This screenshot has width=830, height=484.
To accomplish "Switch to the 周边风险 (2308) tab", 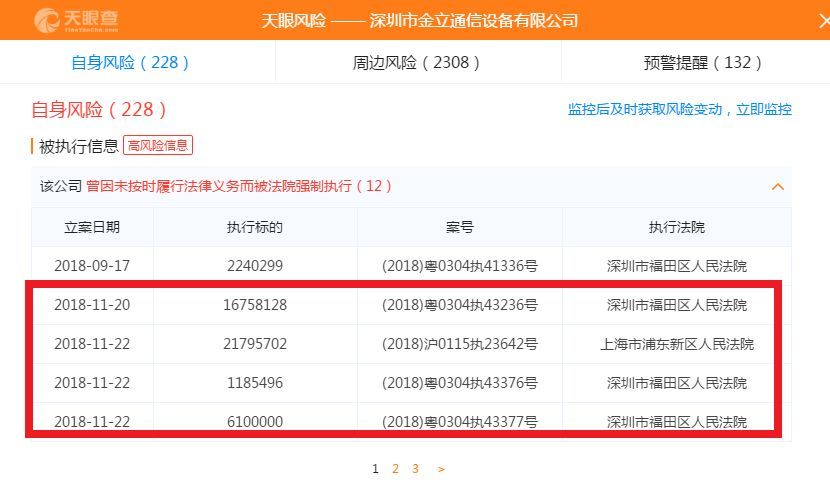I will pos(416,62).
